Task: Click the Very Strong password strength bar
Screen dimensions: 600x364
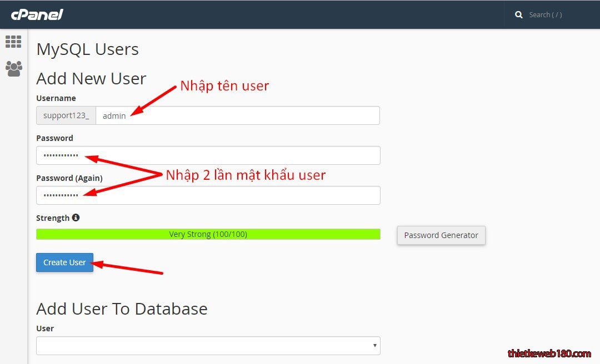Action: pos(208,234)
